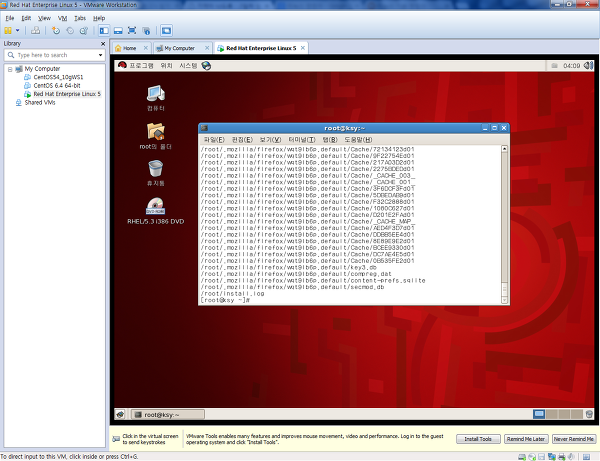Select the 휴지통 trash desktop icon
Screen dimensions: 600x461
156,173
